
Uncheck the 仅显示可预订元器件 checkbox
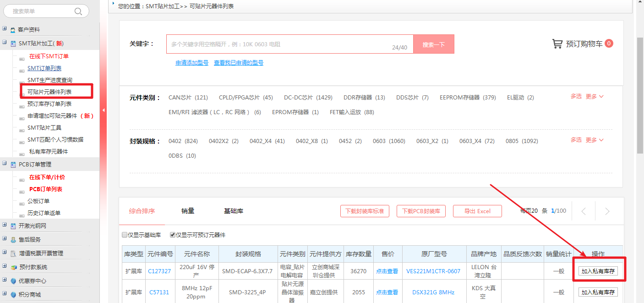coord(173,235)
